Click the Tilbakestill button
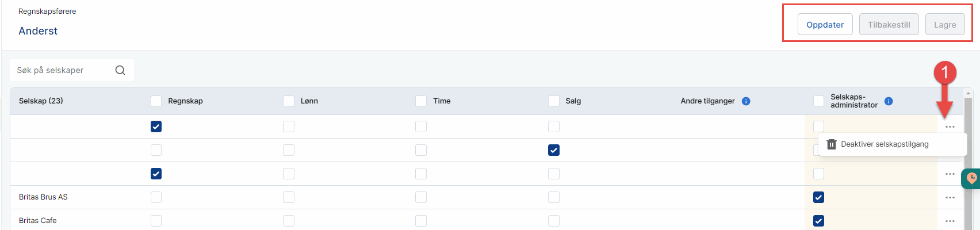980x230 pixels. [x=889, y=25]
